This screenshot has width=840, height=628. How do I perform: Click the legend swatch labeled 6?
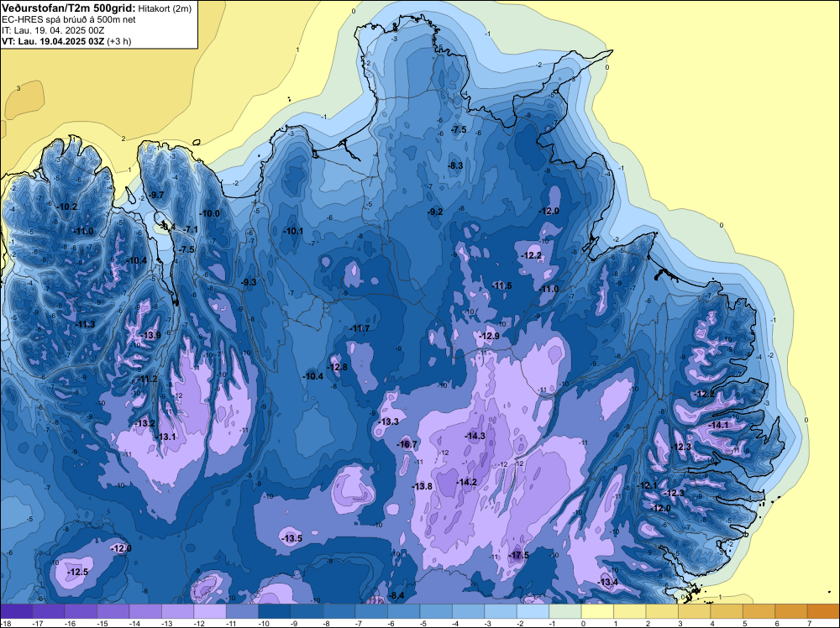792,611
